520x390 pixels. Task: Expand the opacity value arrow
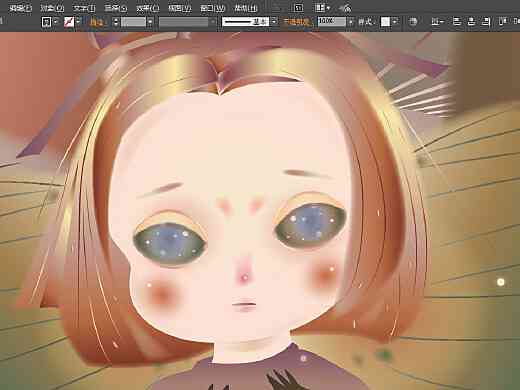tap(350, 22)
